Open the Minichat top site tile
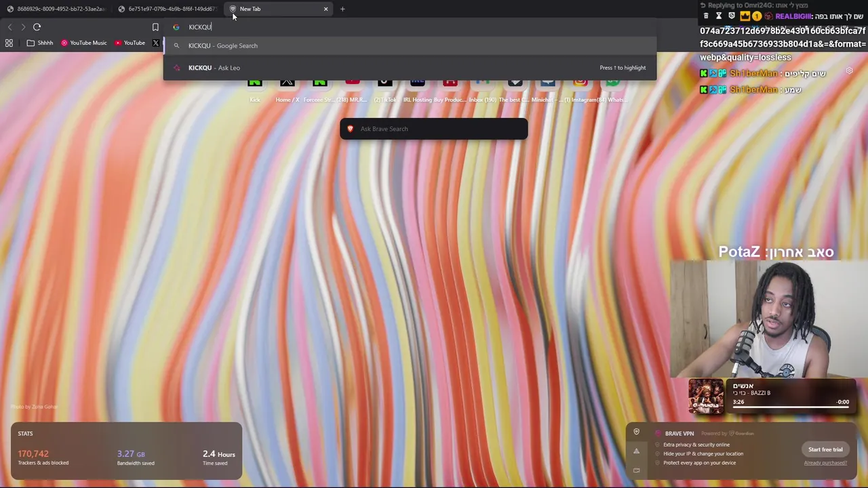Screen dimensions: 868x488 (x=547, y=89)
